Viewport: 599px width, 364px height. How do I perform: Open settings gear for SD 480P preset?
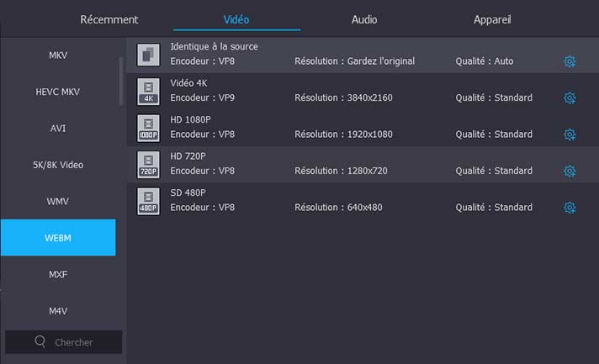tap(570, 208)
